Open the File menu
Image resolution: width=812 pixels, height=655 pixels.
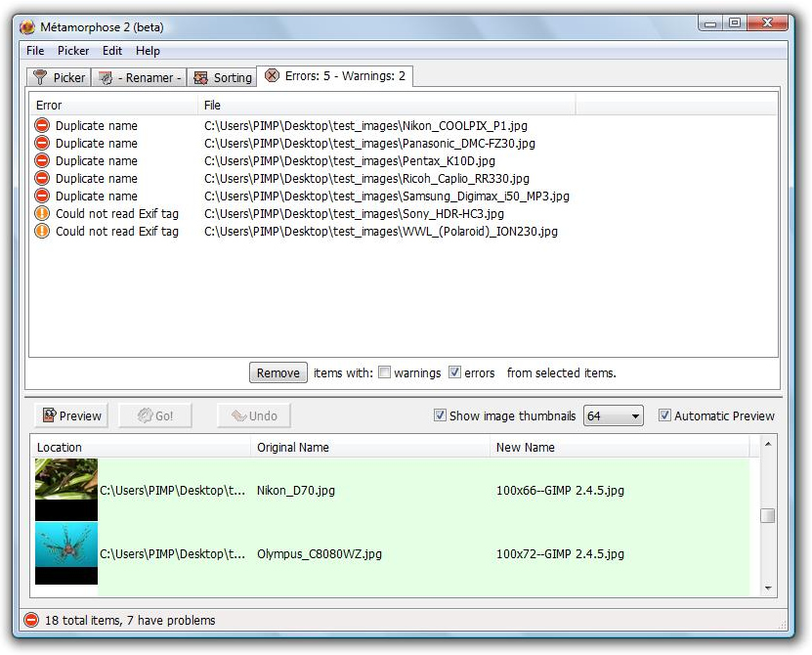coord(35,51)
